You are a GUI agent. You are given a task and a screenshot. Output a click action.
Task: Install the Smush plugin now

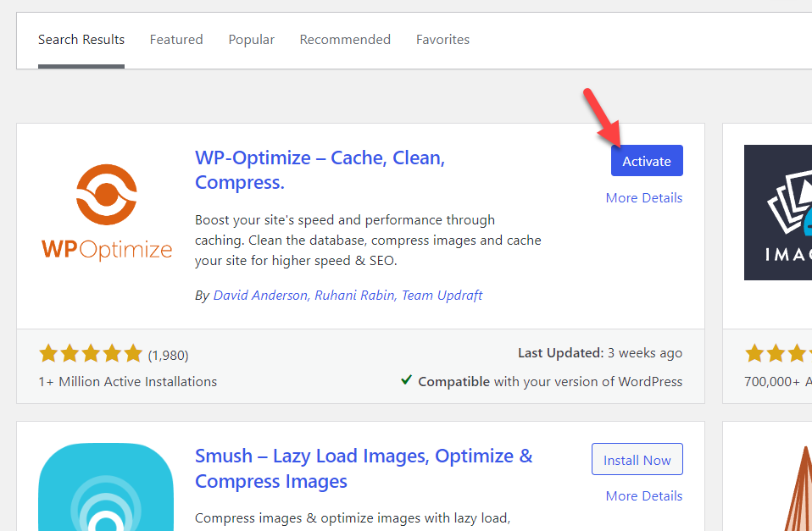pyautogui.click(x=637, y=459)
